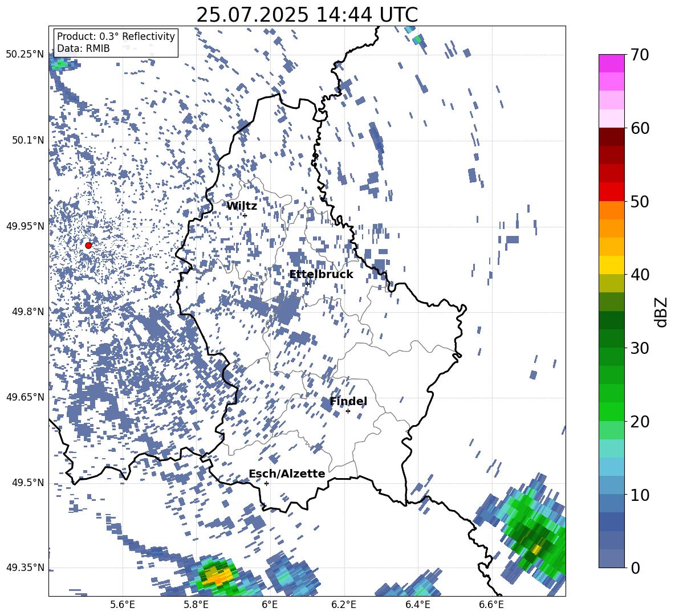Click the 'Product: 0.3° Reflectivity' text
Screen dimensions: 675x616
click(x=116, y=36)
